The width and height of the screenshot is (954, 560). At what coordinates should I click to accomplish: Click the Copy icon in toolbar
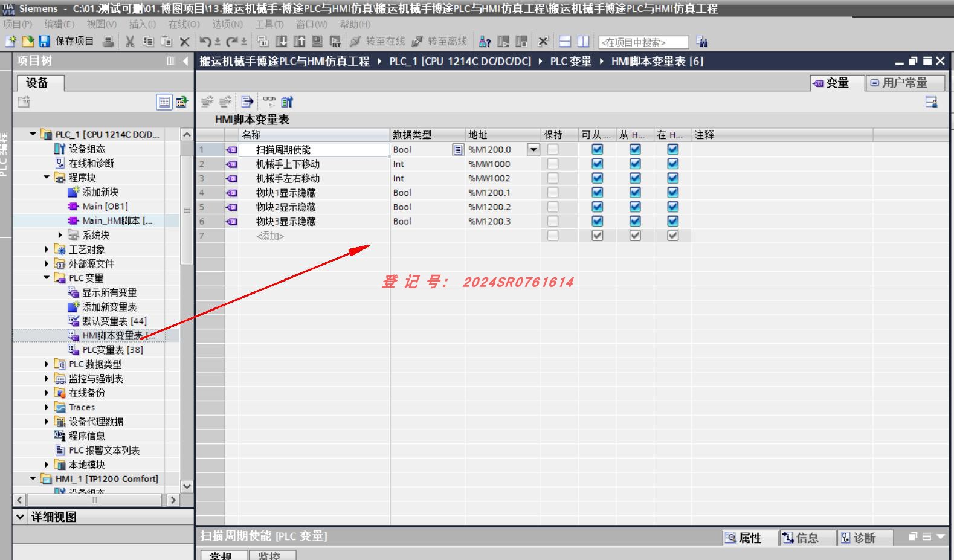(x=148, y=42)
